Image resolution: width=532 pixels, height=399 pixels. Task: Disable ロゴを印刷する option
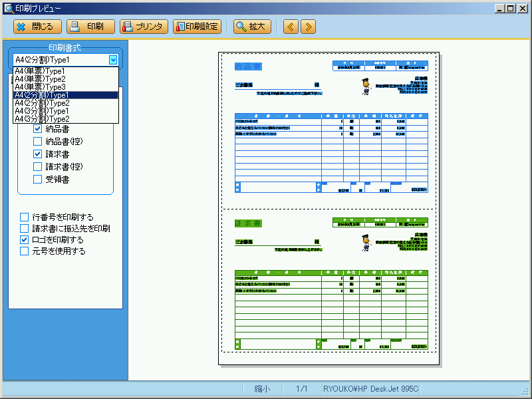click(24, 240)
